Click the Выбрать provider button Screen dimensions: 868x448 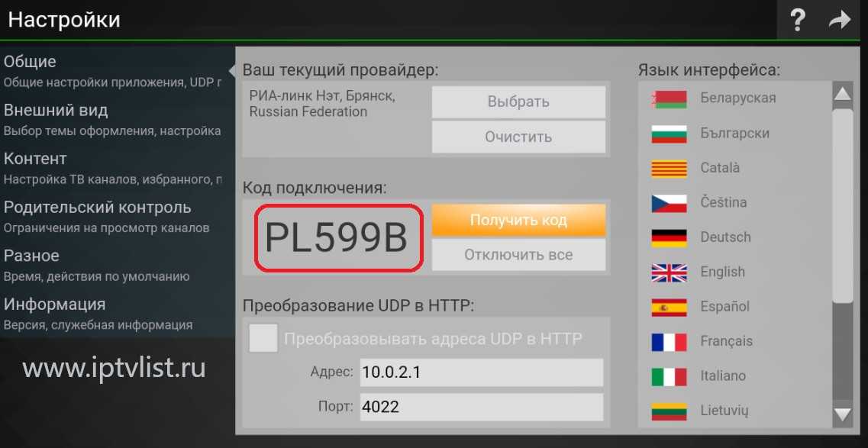point(518,102)
